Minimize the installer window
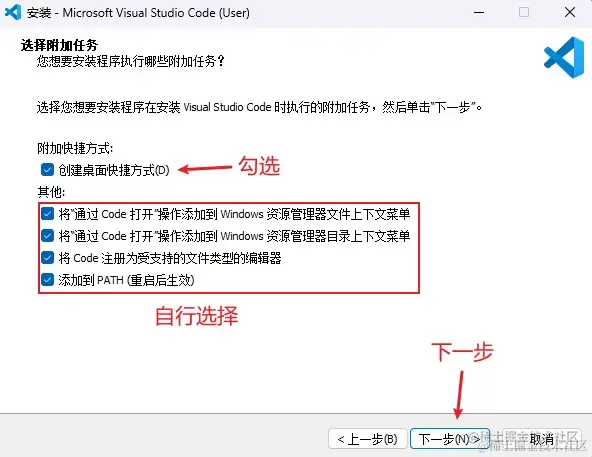This screenshot has height=457, width=592. click(x=479, y=12)
